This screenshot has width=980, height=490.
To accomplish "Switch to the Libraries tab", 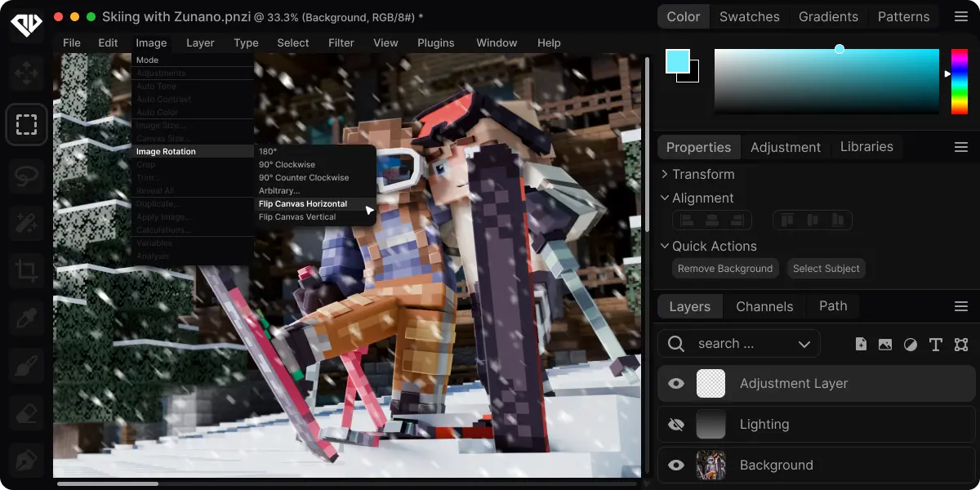I will pos(866,147).
